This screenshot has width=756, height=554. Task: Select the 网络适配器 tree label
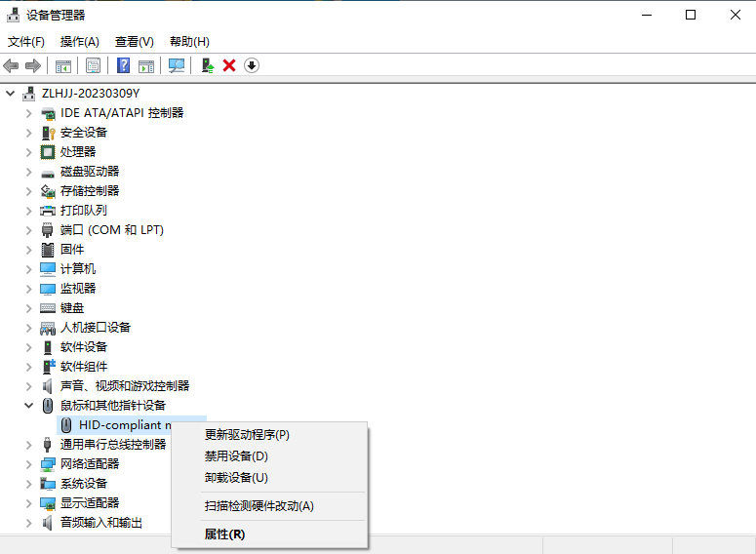click(90, 464)
